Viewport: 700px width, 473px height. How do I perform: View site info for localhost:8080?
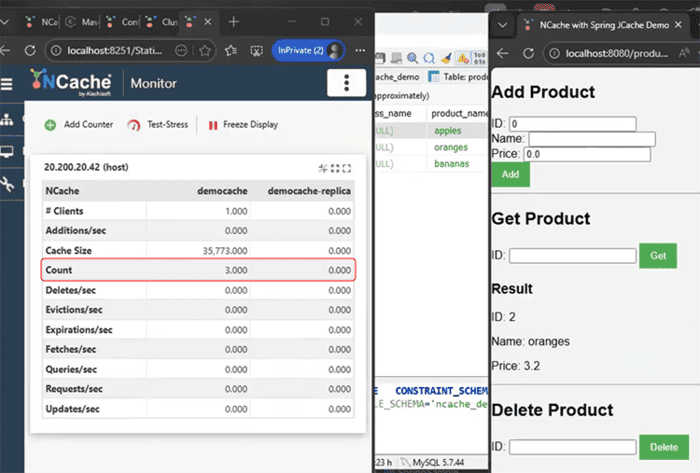pyautogui.click(x=554, y=54)
